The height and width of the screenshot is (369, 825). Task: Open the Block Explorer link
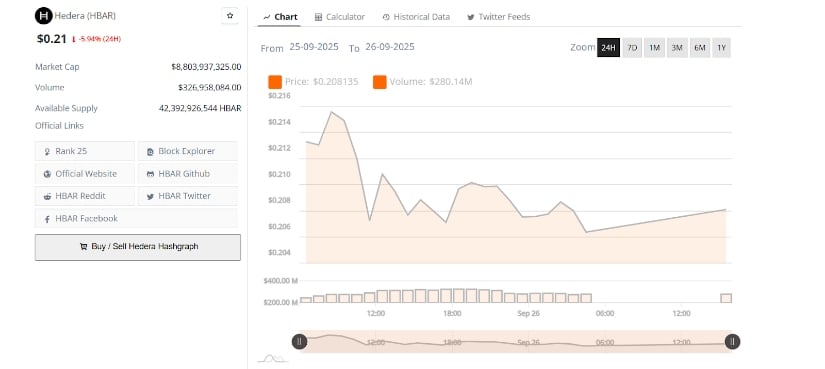187,151
